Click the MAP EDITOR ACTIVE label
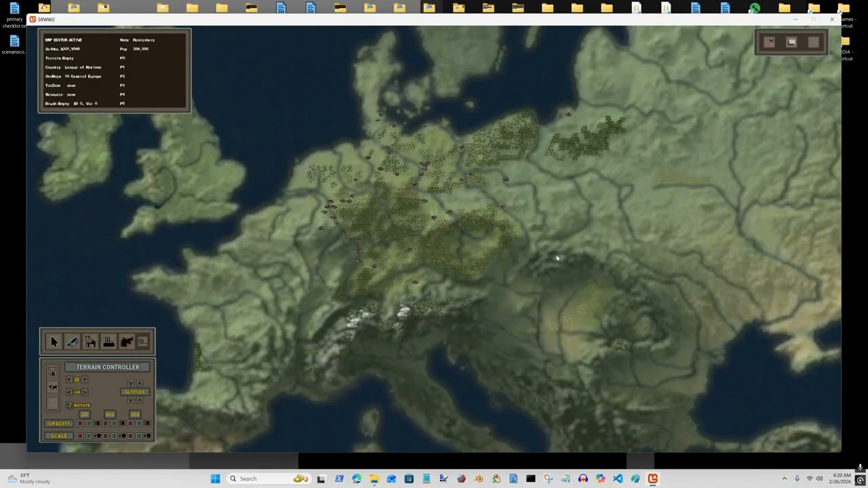868x488 pixels. click(x=64, y=40)
